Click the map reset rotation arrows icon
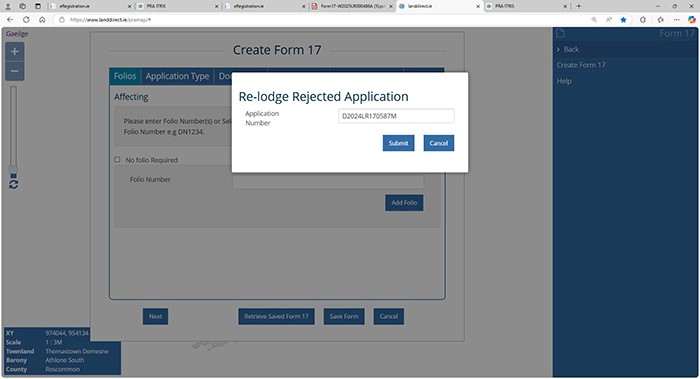Image resolution: width=700 pixels, height=379 pixels. 13,184
